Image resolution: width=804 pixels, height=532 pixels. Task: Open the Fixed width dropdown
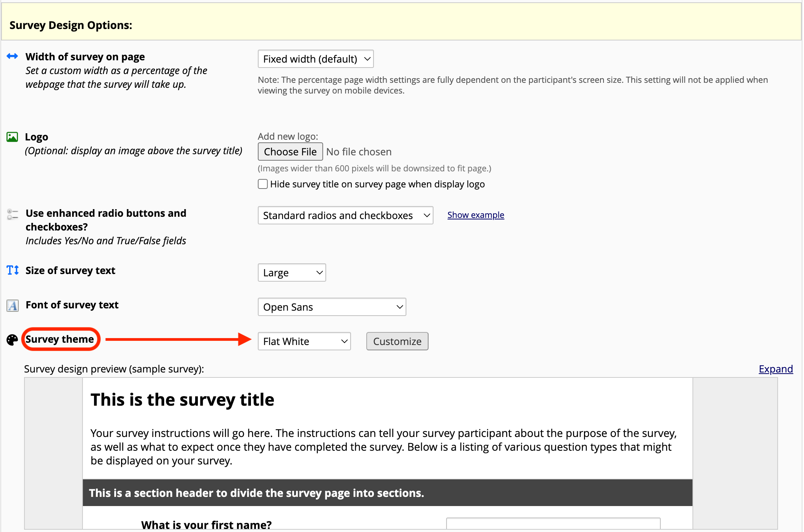point(315,59)
